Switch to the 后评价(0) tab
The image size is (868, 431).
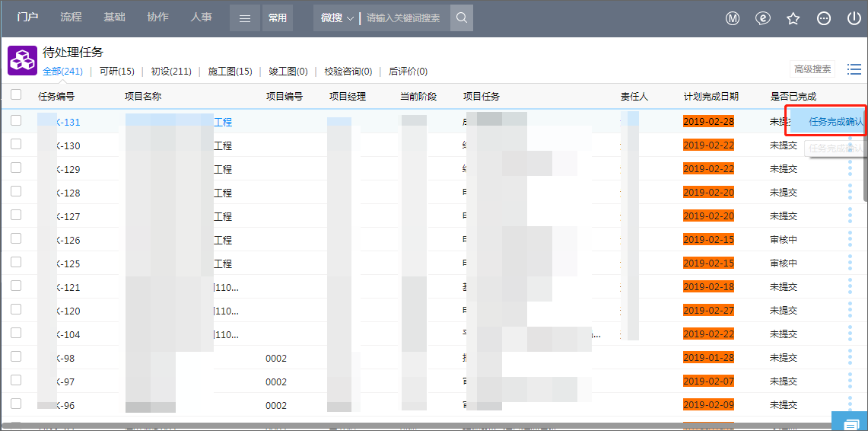point(408,71)
